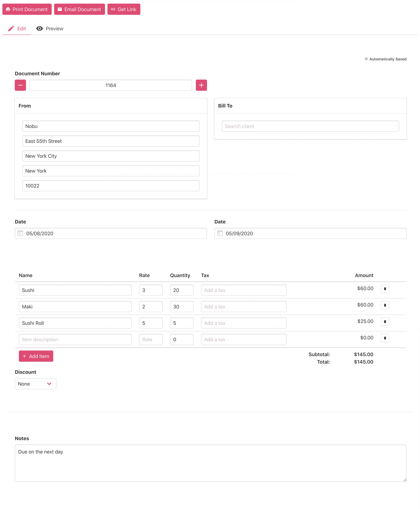Decrease the document number with the minus button
This screenshot has width=420, height=509.
point(20,85)
